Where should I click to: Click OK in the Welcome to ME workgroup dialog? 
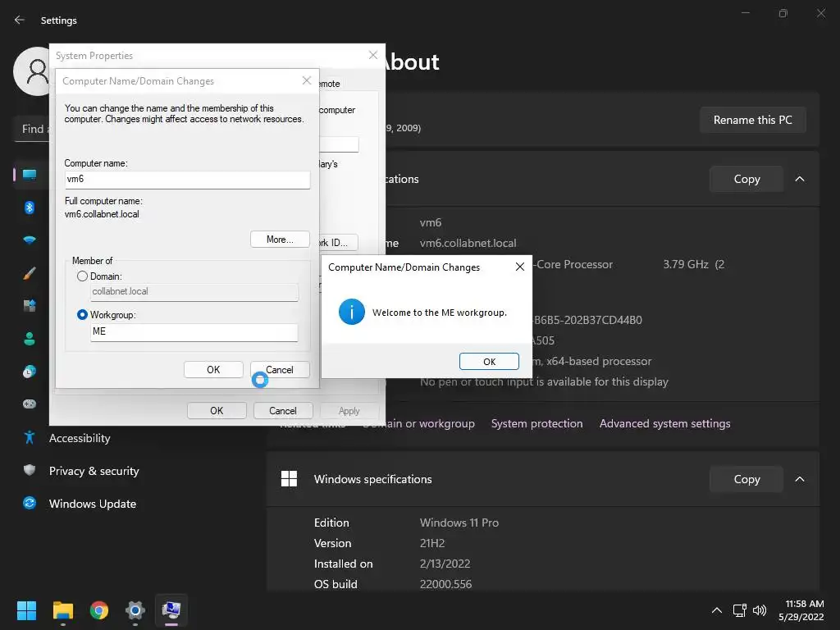pos(489,362)
